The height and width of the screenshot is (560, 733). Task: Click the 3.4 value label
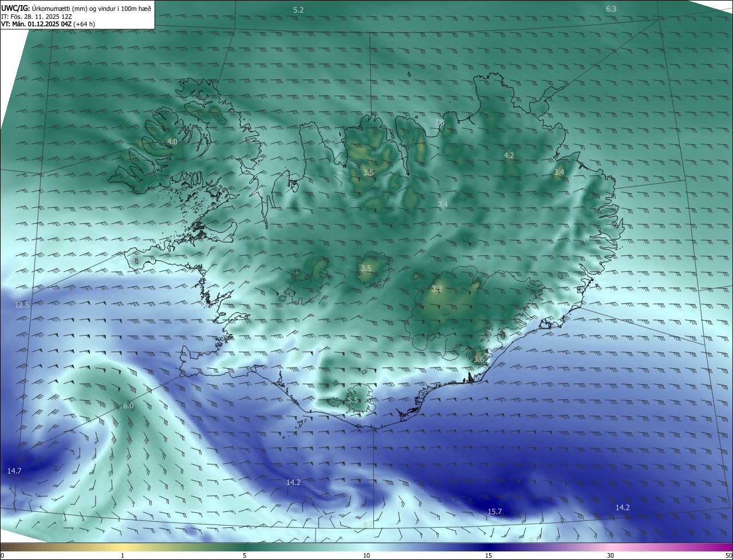pyautogui.click(x=559, y=172)
